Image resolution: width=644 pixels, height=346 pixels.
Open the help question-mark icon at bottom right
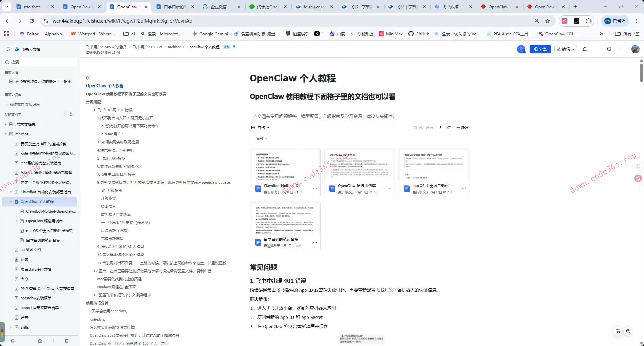pos(629,331)
